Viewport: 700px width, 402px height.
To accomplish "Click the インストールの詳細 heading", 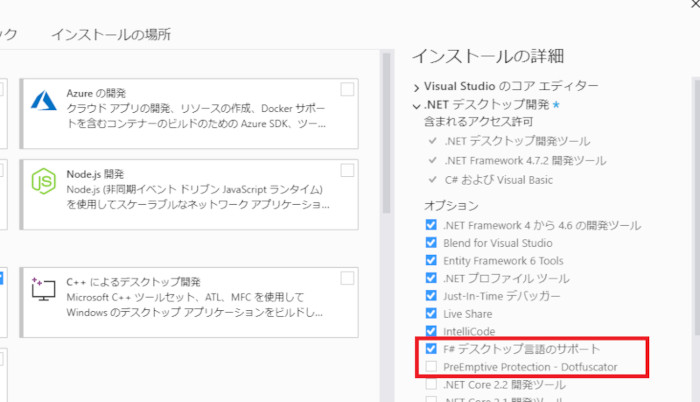I will pos(488,56).
